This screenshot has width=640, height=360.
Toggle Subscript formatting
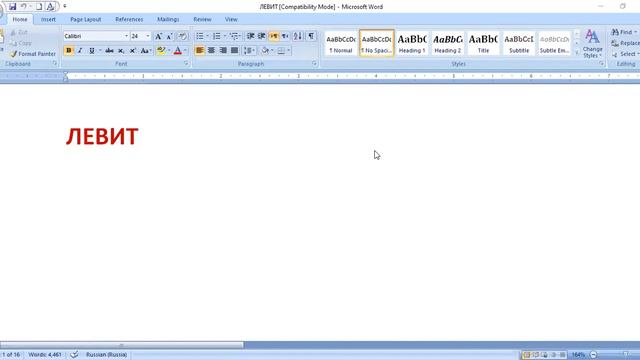pyautogui.click(x=121, y=51)
